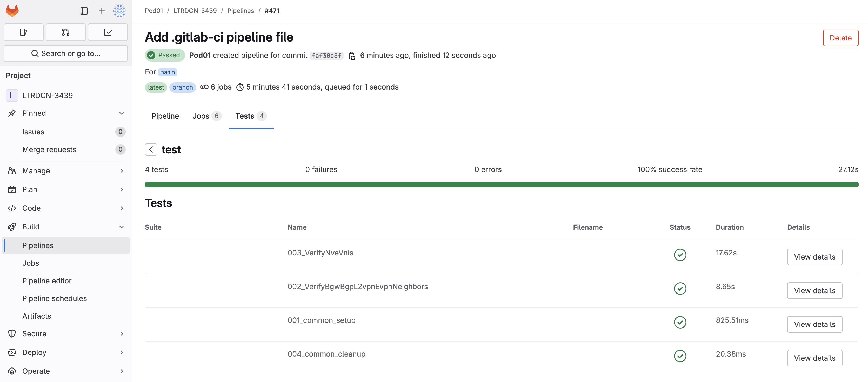868x382 pixels.
Task: Open the assigned issues shortcut icon
Action: pos(23,32)
